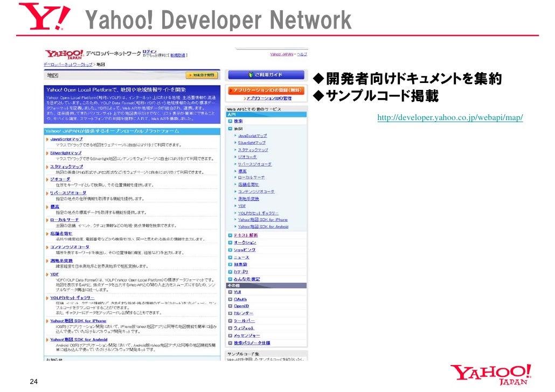555x392 pixels.
Task: Open OAuth under その他
Action: click(240, 299)
